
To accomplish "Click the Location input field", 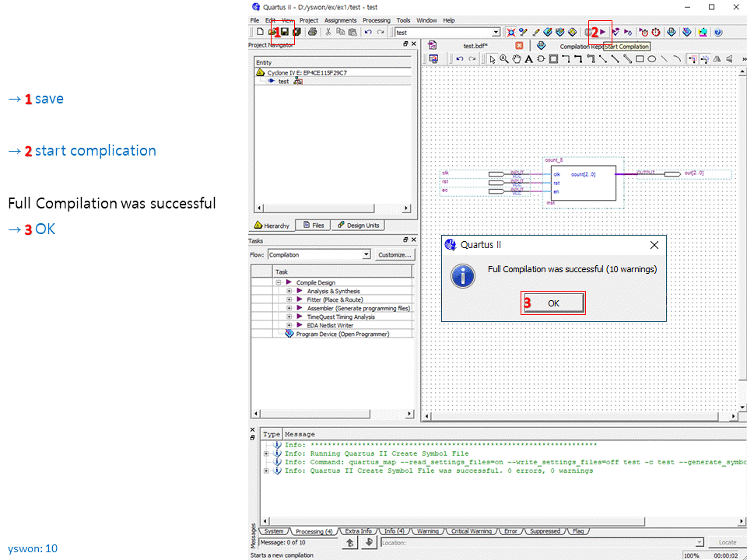I will click(542, 542).
